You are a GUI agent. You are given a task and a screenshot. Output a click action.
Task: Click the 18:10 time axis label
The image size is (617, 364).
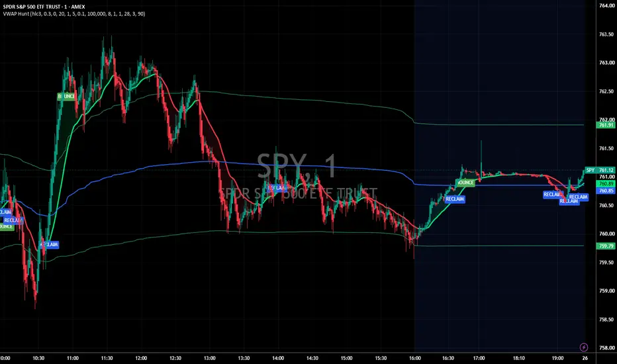[518, 358]
